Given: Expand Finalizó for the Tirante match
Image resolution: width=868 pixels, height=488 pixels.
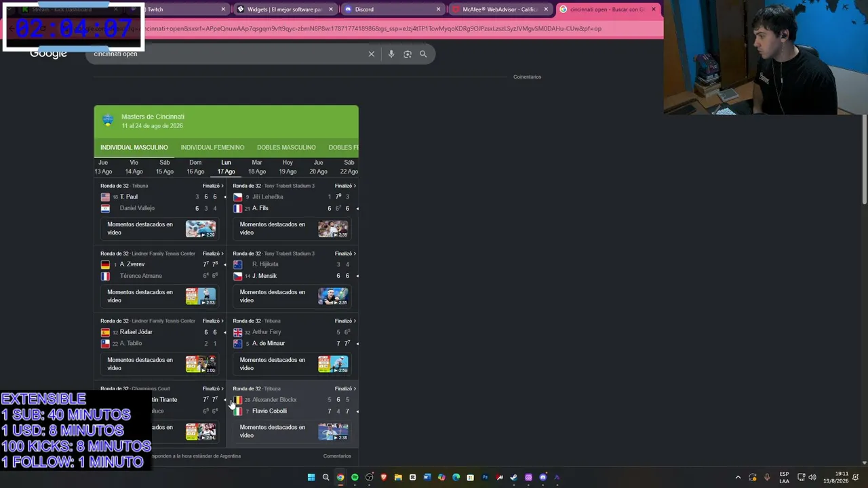Looking at the screenshot, I should tap(213, 388).
